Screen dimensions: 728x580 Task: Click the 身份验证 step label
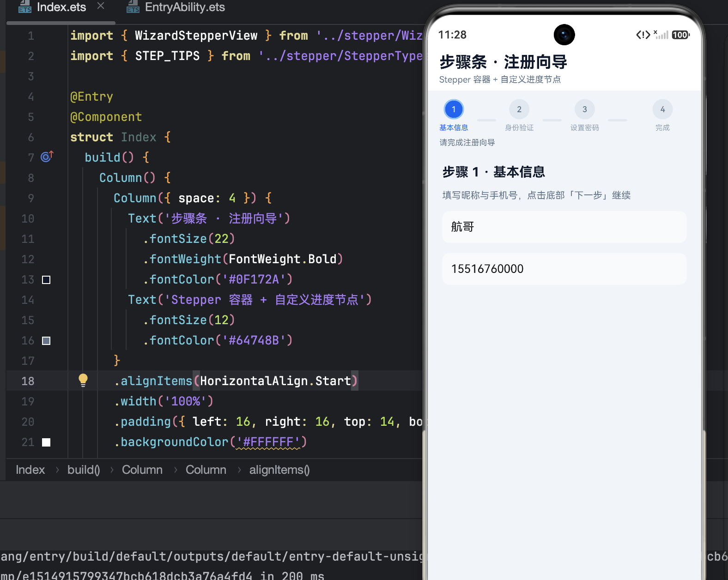click(x=519, y=128)
